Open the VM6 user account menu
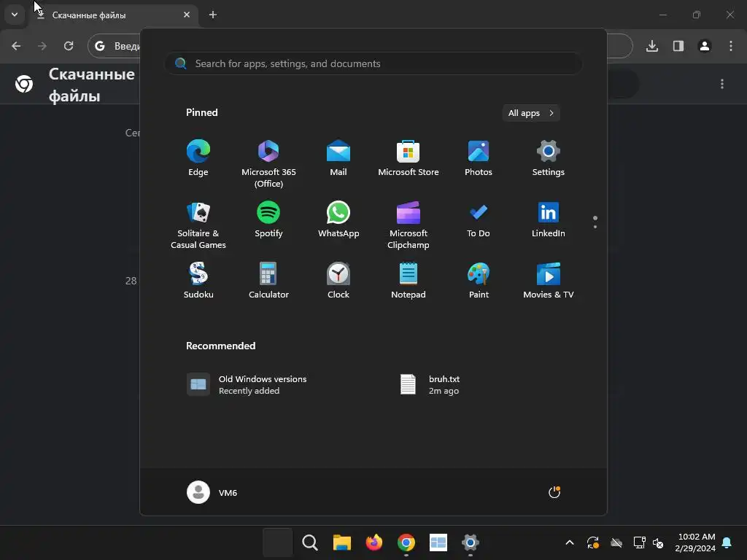 point(212,492)
